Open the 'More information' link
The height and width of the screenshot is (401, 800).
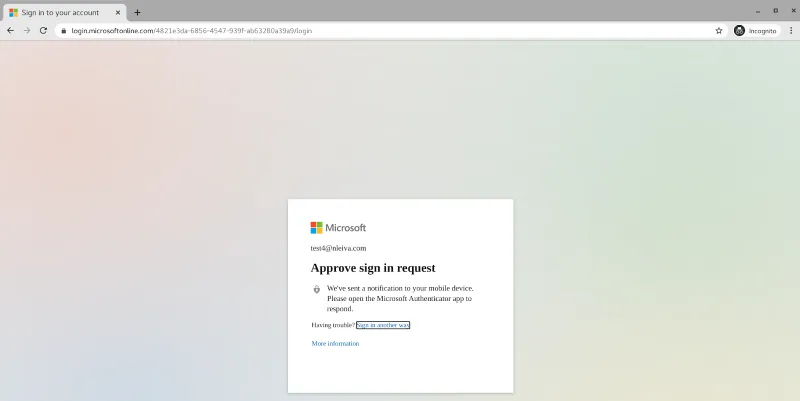coord(335,343)
